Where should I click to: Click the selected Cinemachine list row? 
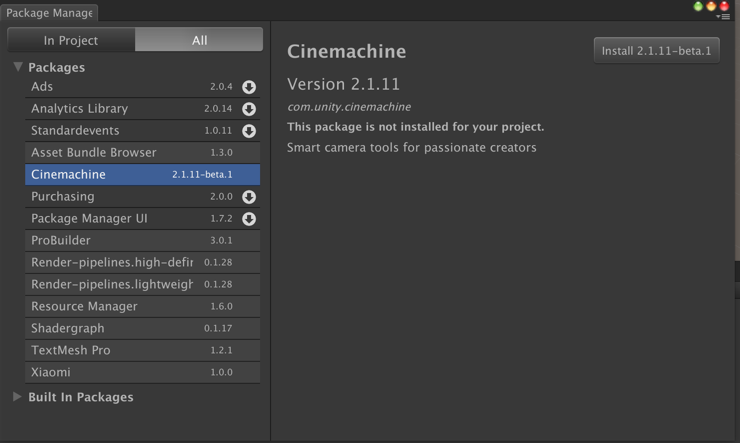(x=142, y=175)
